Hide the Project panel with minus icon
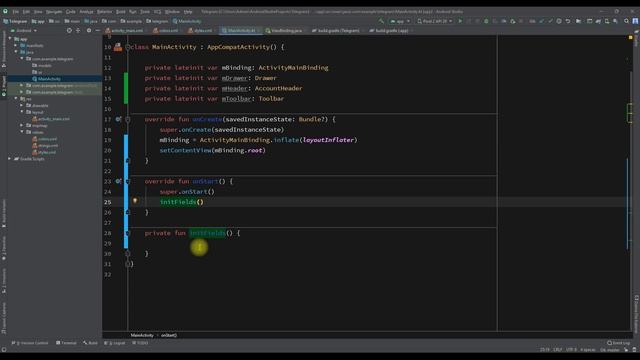The image size is (640, 360). [98, 31]
